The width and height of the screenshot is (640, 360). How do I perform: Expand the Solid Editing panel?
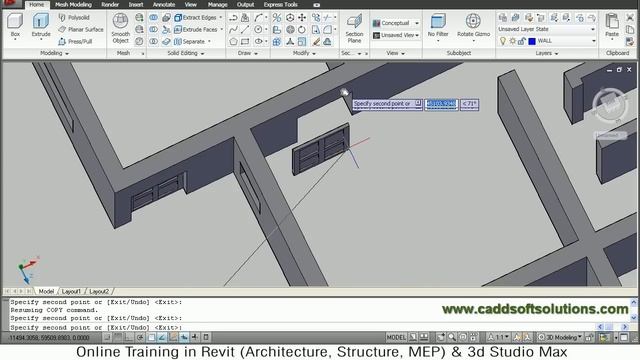tap(186, 53)
